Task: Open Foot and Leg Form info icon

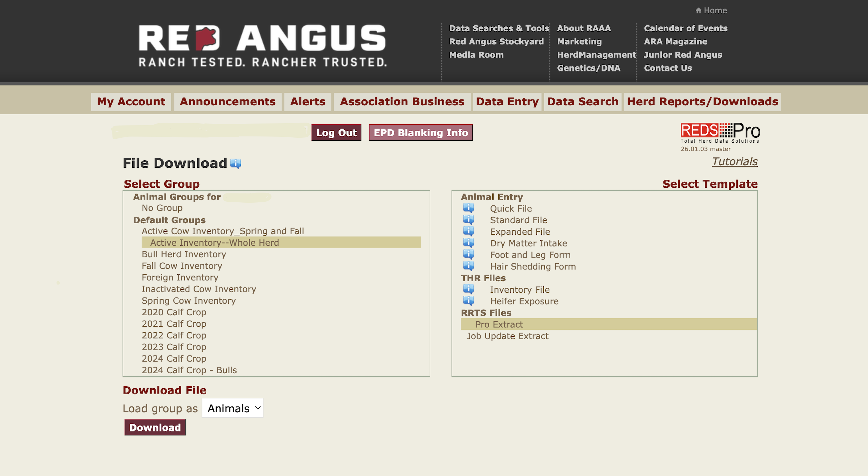Action: [468, 255]
